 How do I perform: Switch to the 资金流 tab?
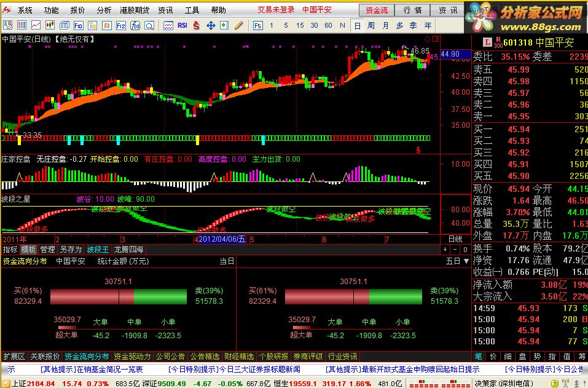[377, 10]
